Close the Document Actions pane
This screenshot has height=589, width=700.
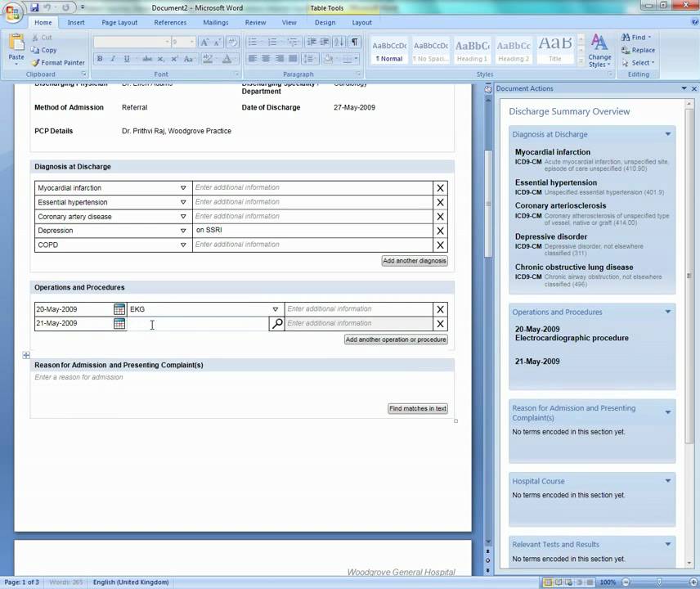click(694, 89)
